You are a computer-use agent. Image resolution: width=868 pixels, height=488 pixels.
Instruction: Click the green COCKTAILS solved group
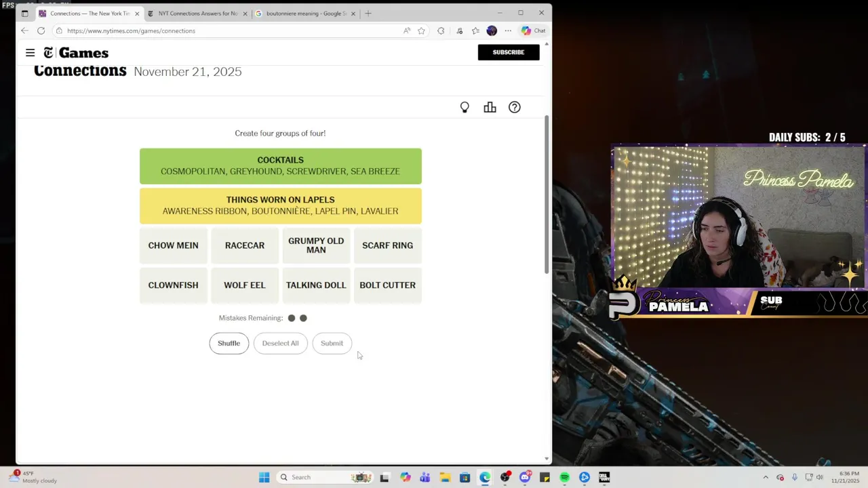(281, 166)
